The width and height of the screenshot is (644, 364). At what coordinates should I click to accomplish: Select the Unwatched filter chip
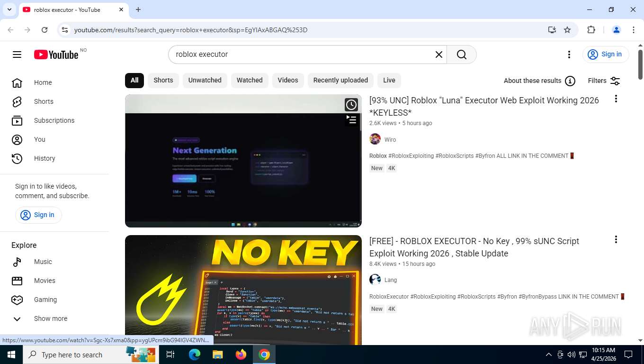(205, 80)
